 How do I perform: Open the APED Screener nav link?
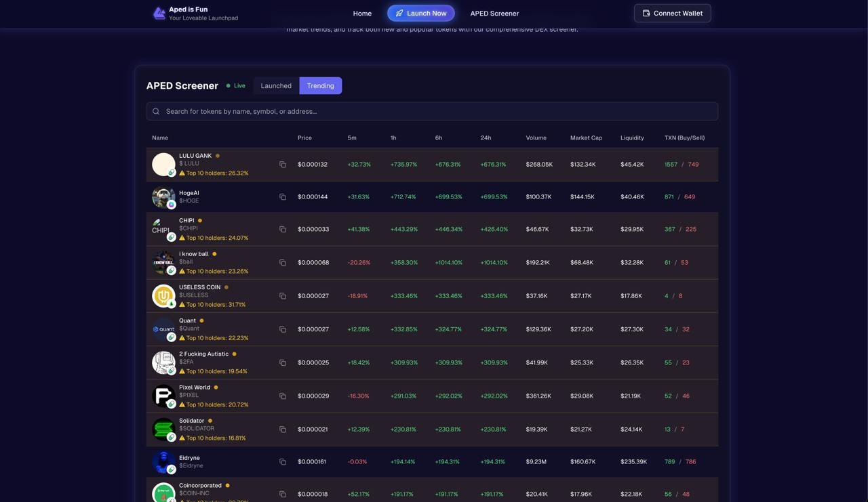494,14
